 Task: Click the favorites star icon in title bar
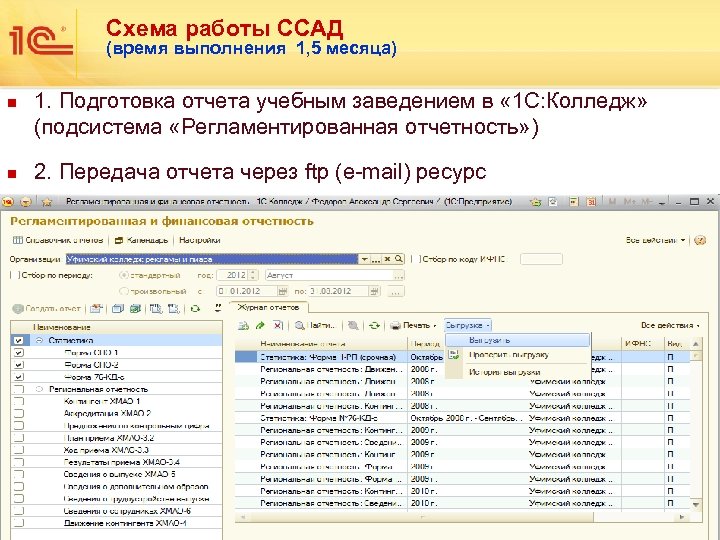[x=47, y=202]
